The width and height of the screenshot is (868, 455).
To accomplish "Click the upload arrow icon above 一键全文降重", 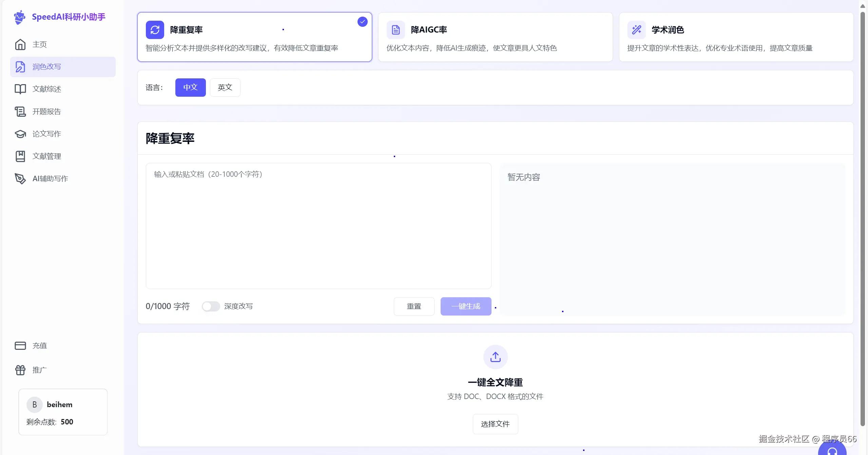I will 495,357.
